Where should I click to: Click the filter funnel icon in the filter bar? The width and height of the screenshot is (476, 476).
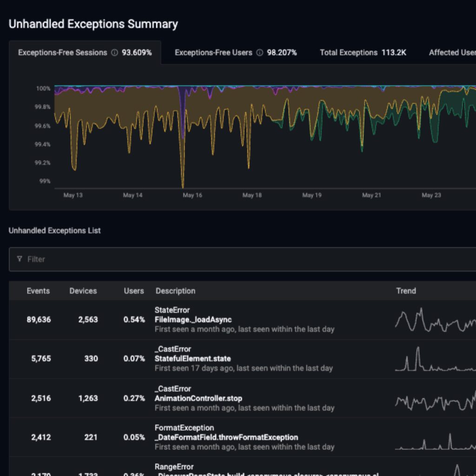coord(19,259)
